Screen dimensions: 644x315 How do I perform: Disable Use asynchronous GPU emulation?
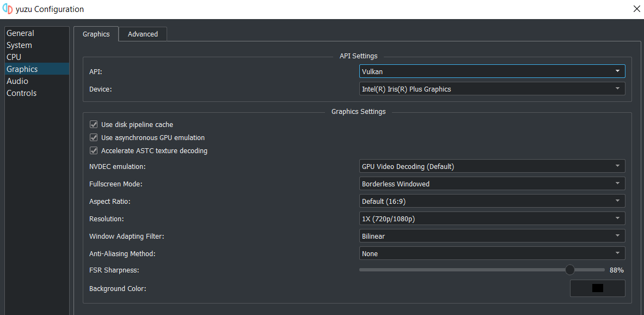[94, 137]
